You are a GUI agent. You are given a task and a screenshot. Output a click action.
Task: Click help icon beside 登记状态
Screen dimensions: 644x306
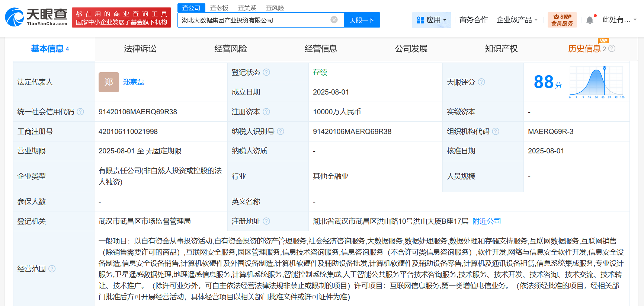(x=266, y=72)
